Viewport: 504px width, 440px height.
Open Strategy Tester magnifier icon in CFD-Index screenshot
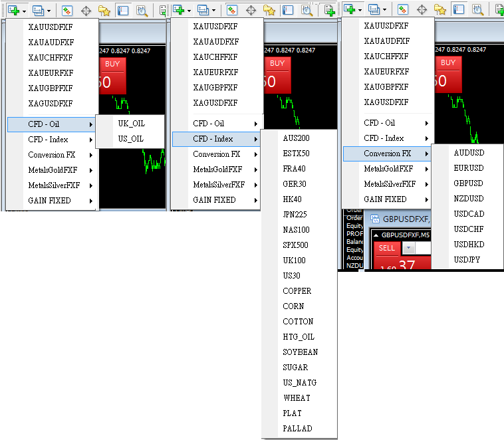coord(307,10)
